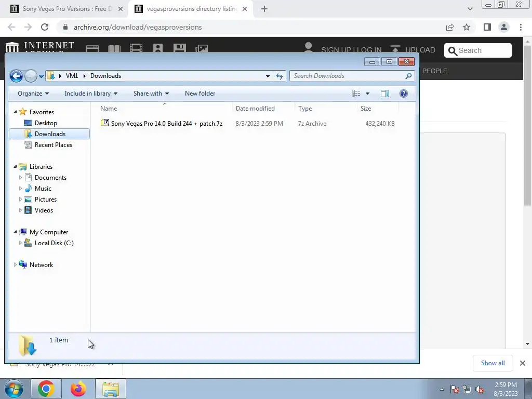The width and height of the screenshot is (532, 399).
Task: Expand the Music library
Action: [x=20, y=188]
